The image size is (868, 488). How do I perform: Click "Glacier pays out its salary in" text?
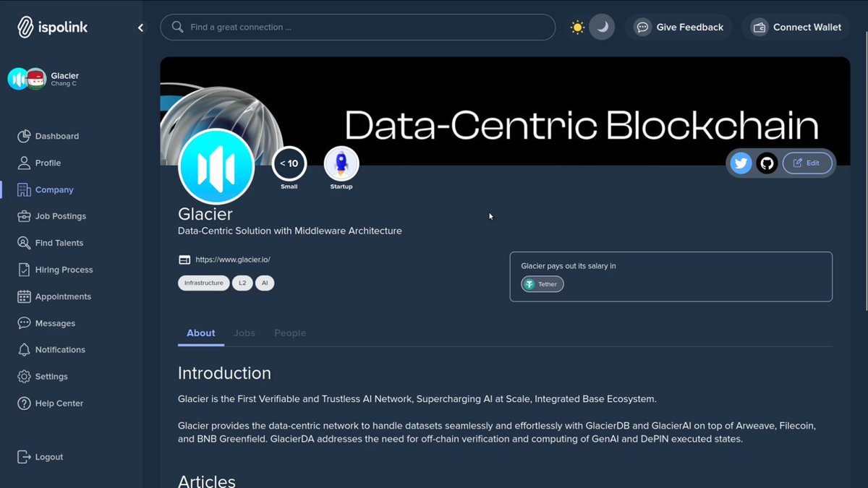click(x=569, y=266)
